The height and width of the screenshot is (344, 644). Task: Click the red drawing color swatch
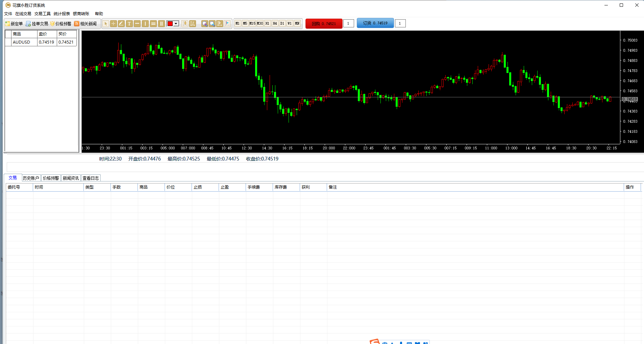point(170,24)
